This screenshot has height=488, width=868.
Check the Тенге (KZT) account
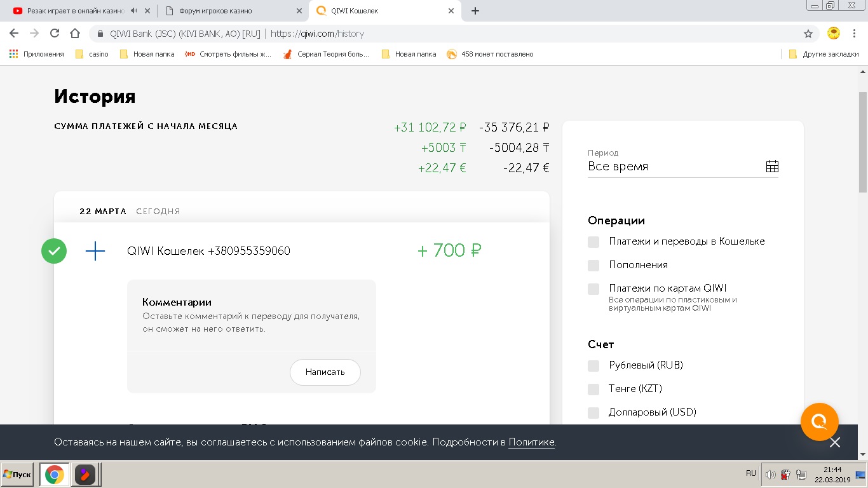tap(593, 389)
